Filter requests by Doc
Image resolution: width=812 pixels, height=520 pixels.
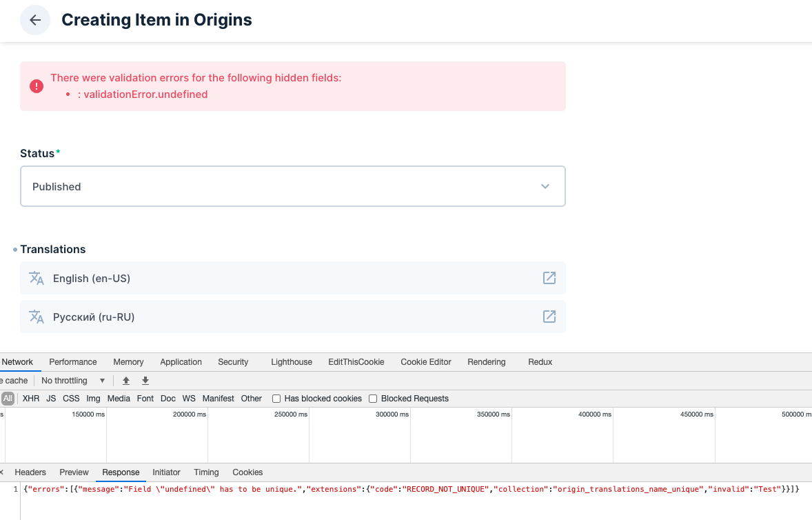tap(168, 399)
